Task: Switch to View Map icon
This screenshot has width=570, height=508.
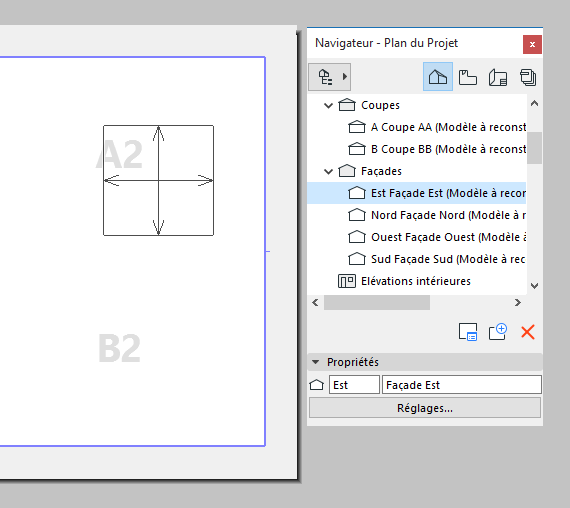Action: click(467, 77)
